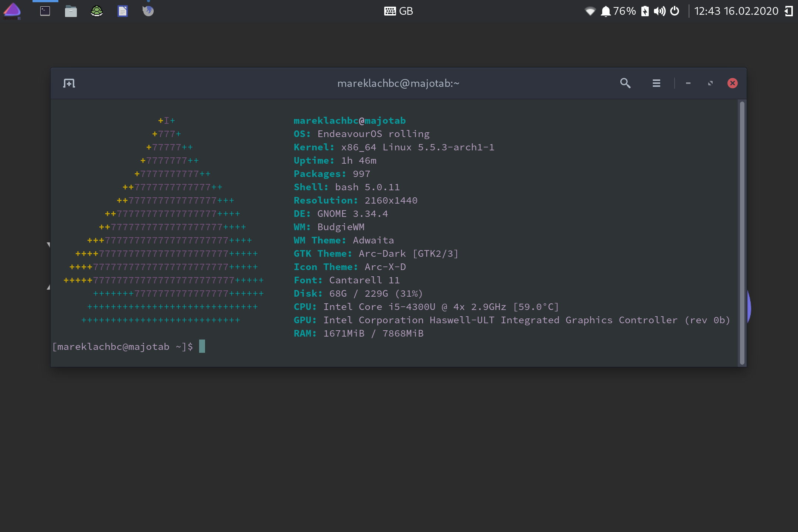This screenshot has width=798, height=532.
Task: Click the terminal prompt cursor
Action: coord(202,346)
